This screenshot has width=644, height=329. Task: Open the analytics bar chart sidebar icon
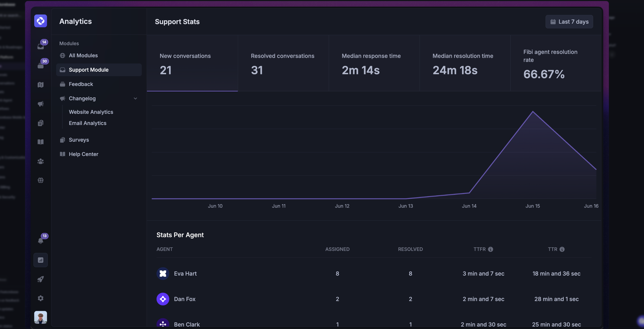click(41, 260)
